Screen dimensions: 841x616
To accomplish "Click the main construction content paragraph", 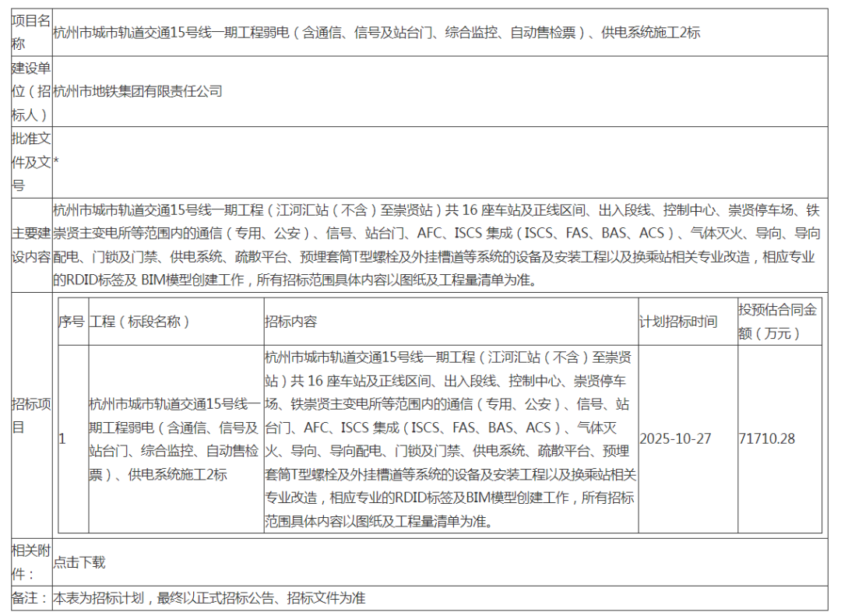I will coord(436,245).
